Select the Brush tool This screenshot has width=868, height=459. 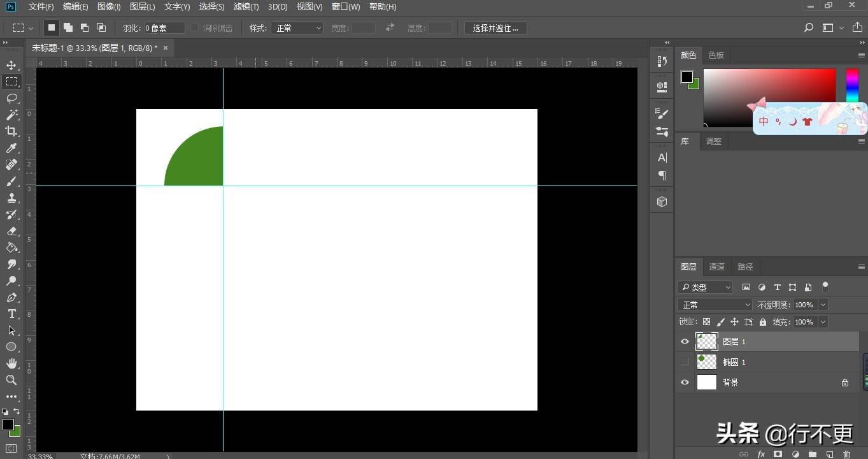(11, 181)
